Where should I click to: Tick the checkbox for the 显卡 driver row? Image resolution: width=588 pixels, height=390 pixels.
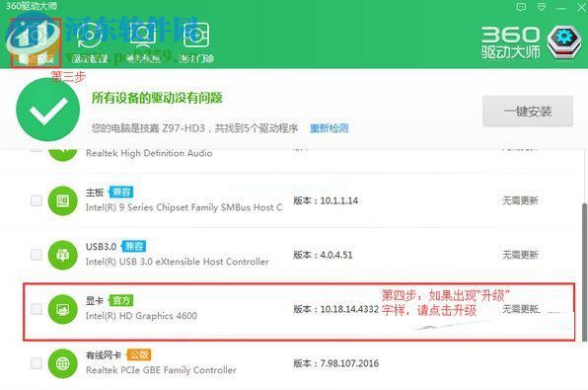[37, 309]
